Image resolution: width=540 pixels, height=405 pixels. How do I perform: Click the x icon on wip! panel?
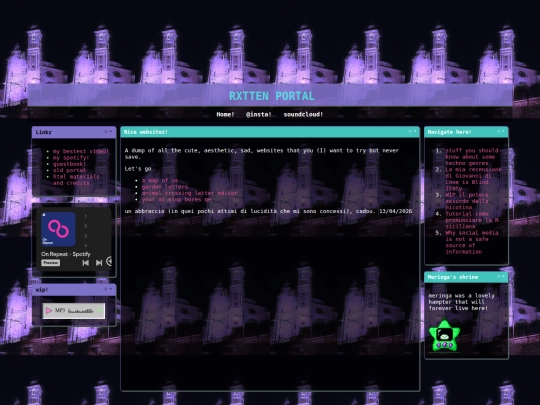[111, 289]
